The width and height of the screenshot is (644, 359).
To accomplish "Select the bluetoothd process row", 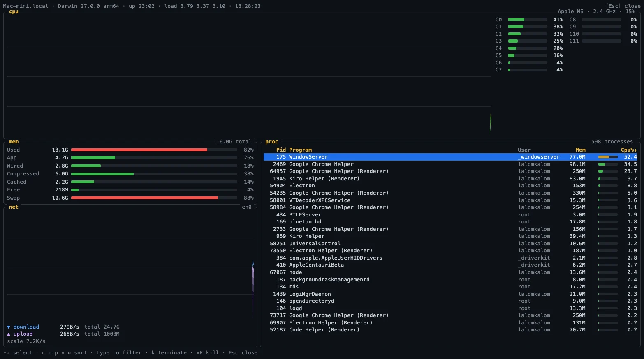I will (450, 222).
